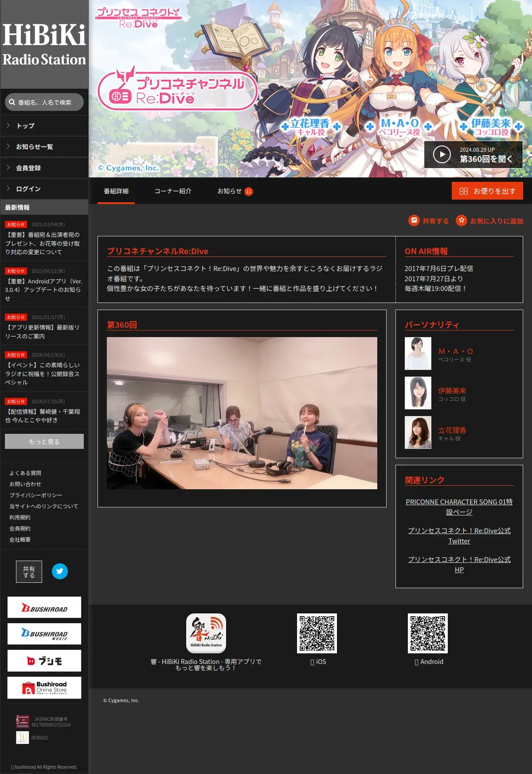Click the お便りを出す button
Screen dimensions: 532x774
[x=487, y=191]
